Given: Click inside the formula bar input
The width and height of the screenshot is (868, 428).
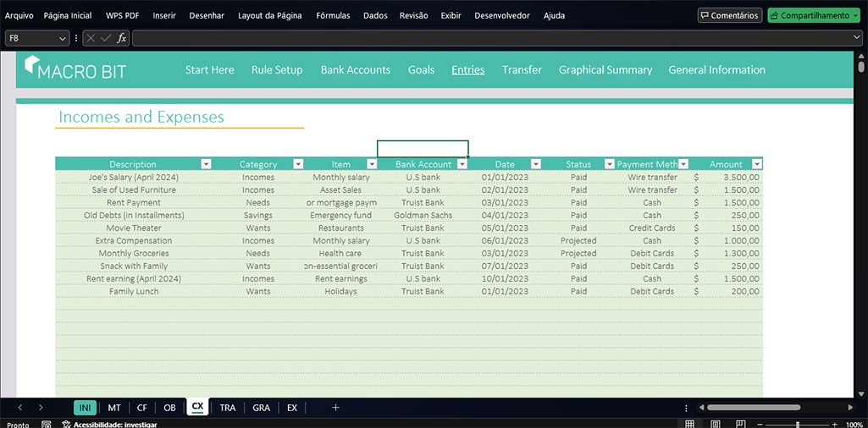Looking at the screenshot, I should coord(491,38).
